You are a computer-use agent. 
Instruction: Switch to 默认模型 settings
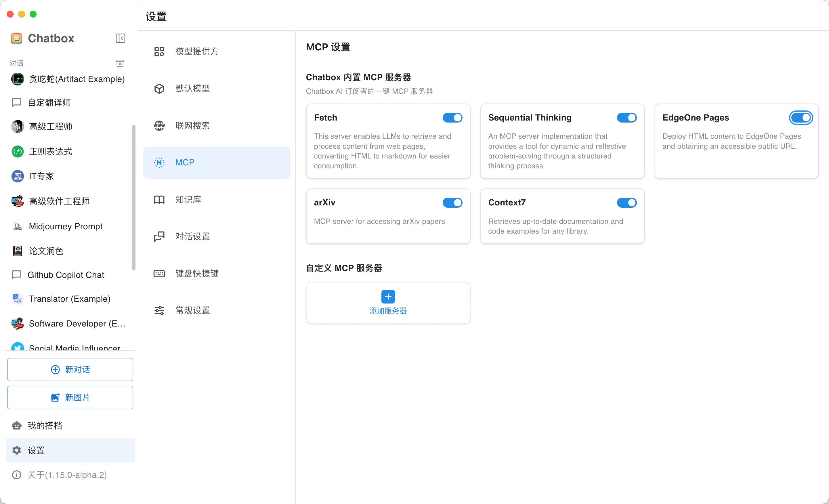coord(217,89)
